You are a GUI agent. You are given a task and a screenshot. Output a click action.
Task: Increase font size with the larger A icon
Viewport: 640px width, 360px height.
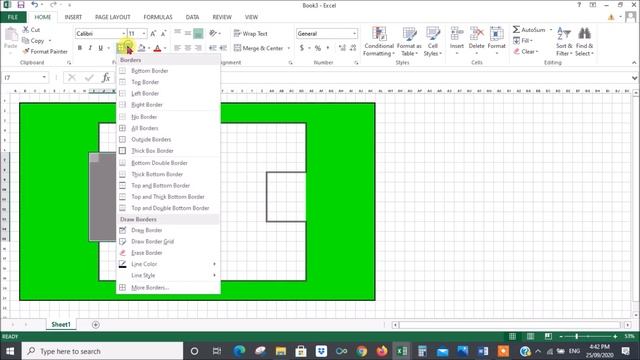pos(153,33)
